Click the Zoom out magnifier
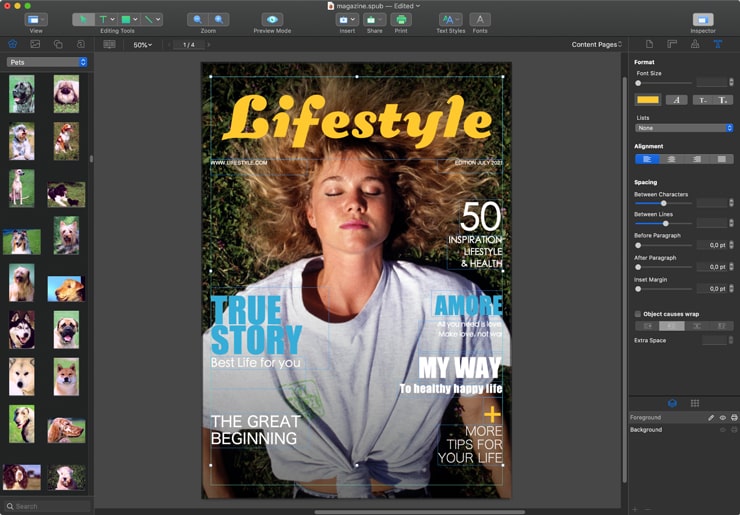Image resolution: width=740 pixels, height=515 pixels. [198, 19]
